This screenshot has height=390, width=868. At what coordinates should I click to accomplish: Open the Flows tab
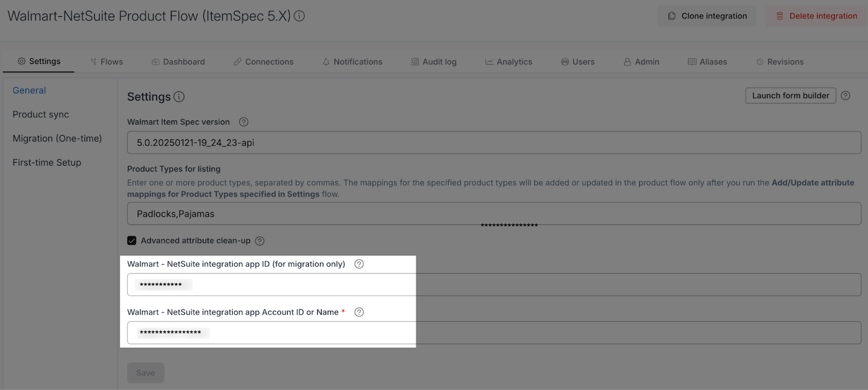point(107,62)
